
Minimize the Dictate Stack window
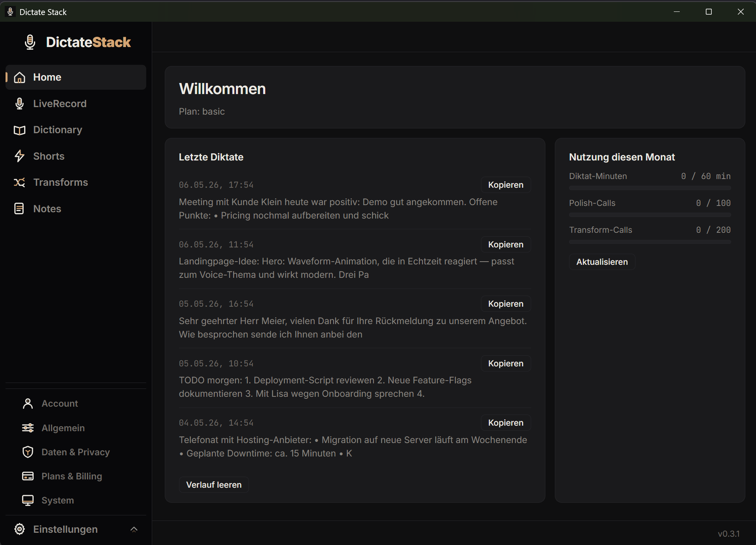click(677, 12)
